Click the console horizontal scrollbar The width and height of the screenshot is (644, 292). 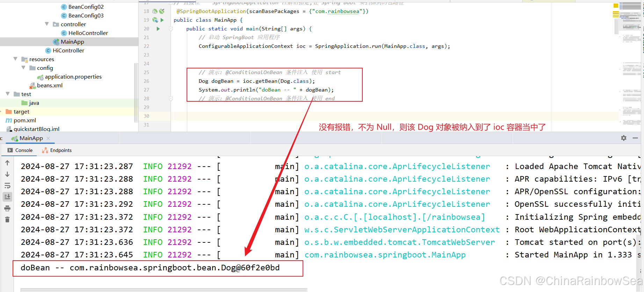click(164, 290)
